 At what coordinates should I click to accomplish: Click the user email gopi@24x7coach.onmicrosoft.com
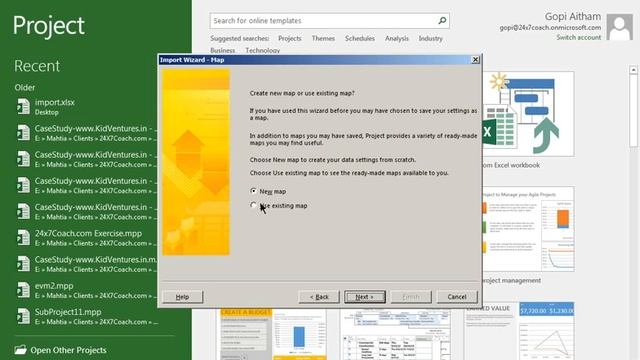click(x=550, y=28)
